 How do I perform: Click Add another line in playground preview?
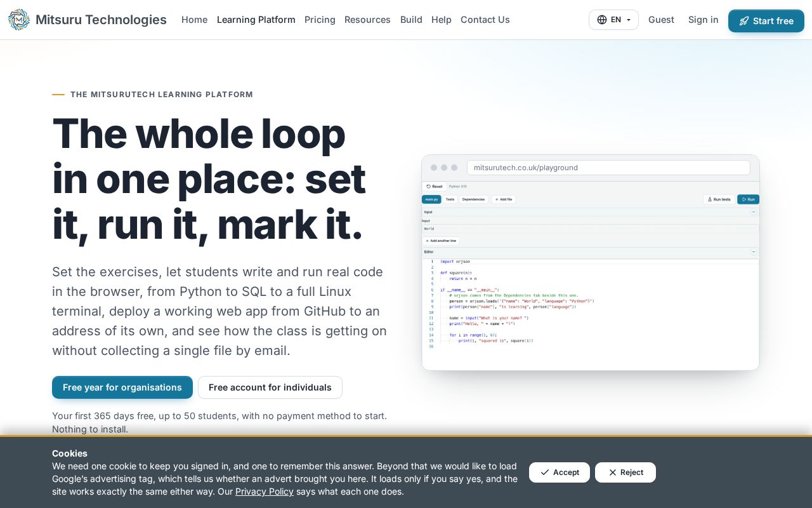441,241
